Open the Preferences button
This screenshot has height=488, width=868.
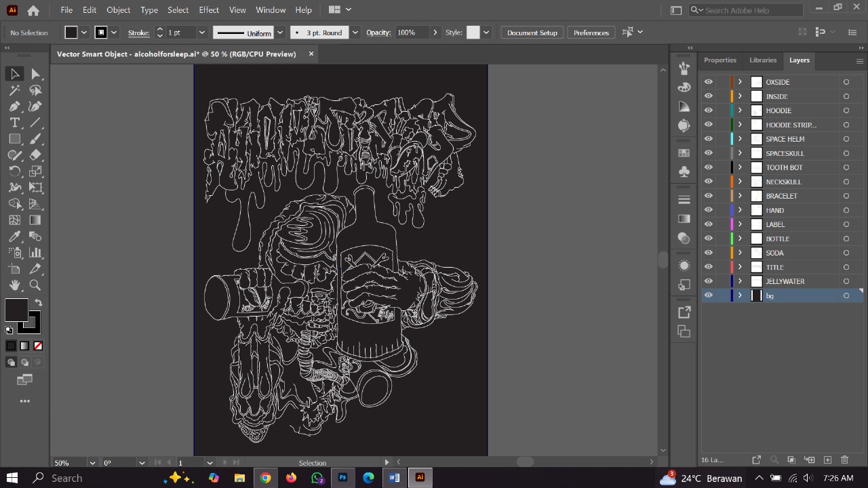click(x=591, y=33)
